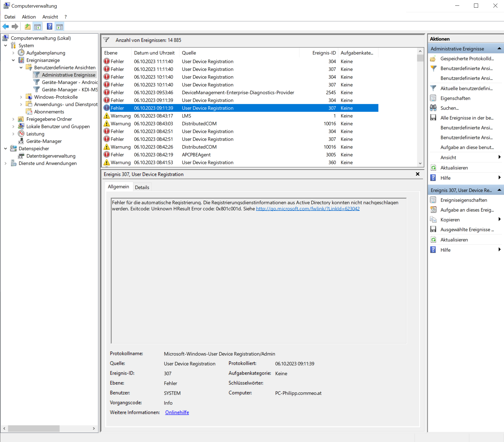Open the Aktion menu

pos(29,17)
